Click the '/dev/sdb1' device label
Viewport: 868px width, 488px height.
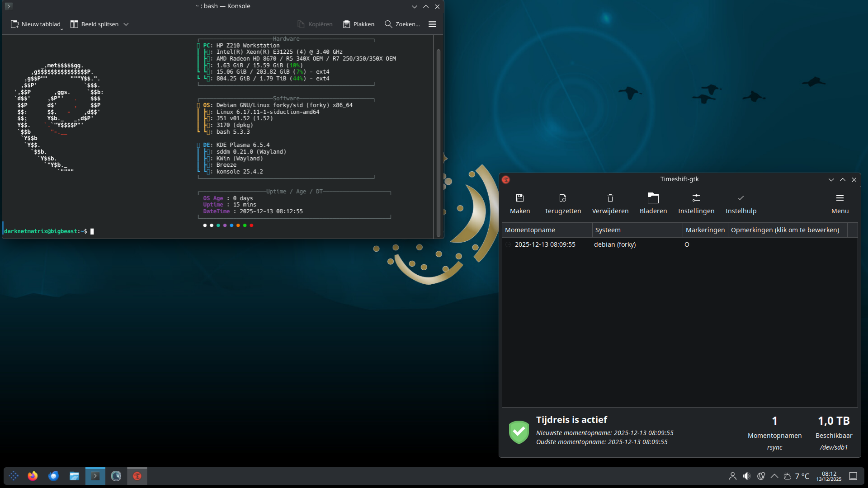(x=834, y=447)
